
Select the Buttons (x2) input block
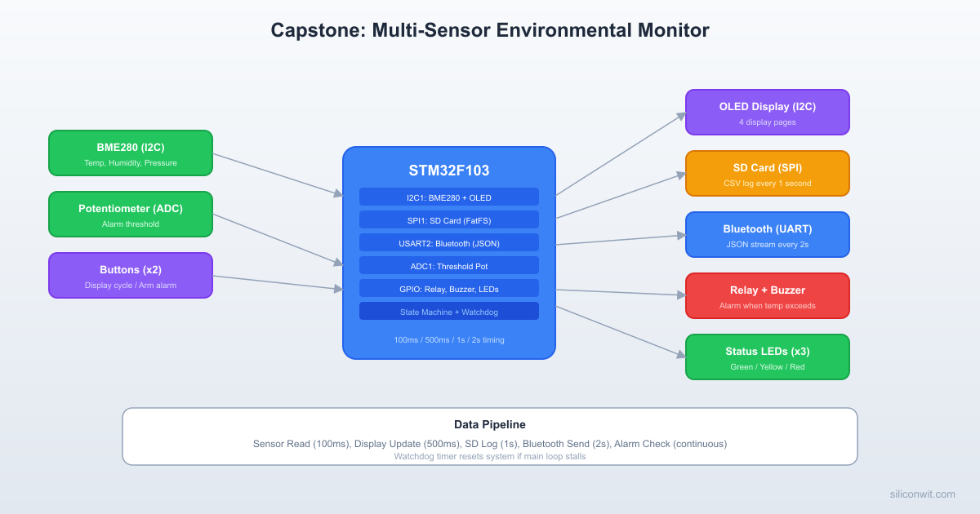tap(130, 275)
